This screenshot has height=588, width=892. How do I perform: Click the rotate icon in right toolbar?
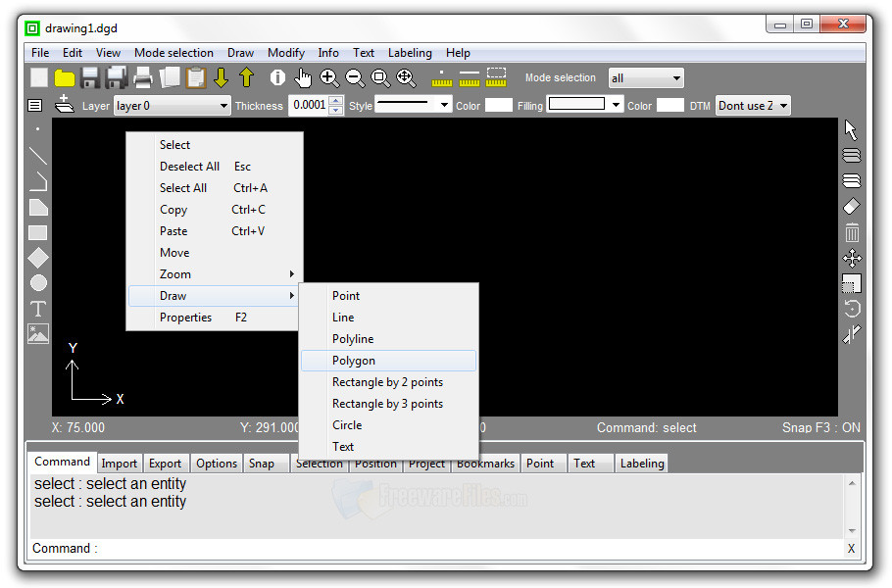click(852, 309)
